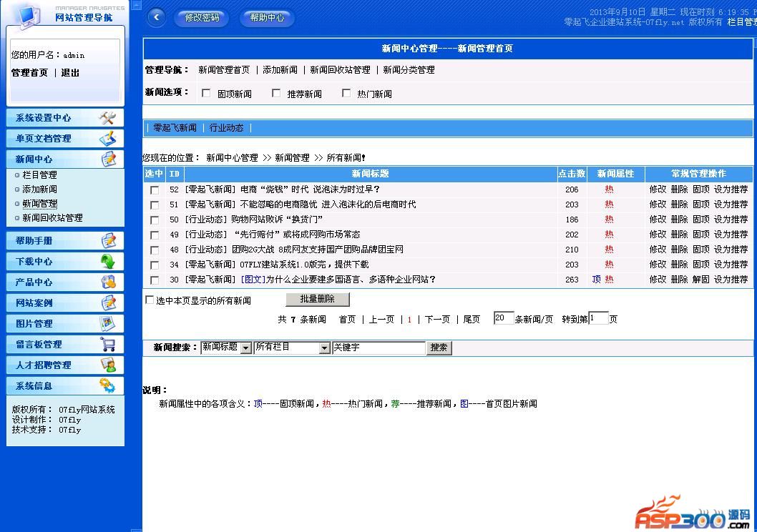Screen dimensions: 757x532
Task: Select checkbox for news ID 34
Action: (x=155, y=265)
